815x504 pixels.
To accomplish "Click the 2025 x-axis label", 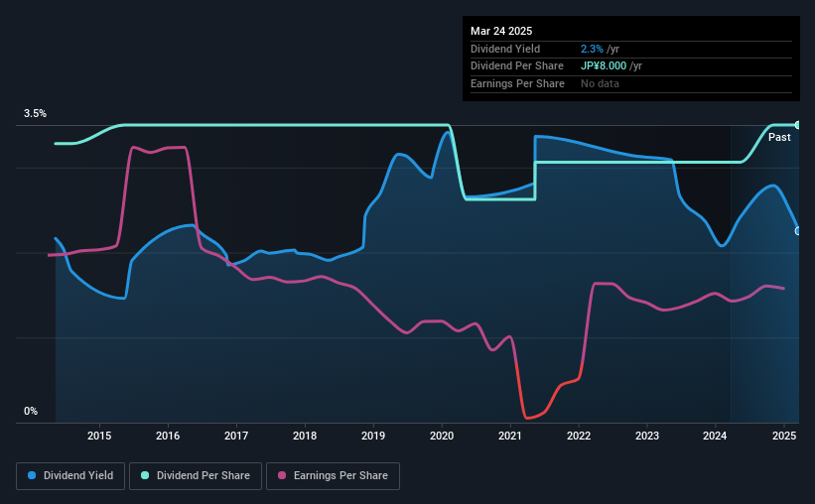I will click(x=784, y=436).
